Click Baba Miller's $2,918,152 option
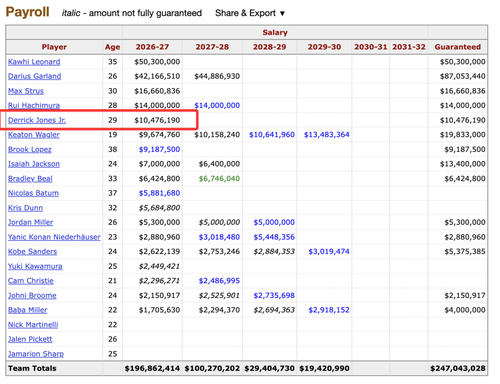Screen dimensions: 500x384 point(329,310)
